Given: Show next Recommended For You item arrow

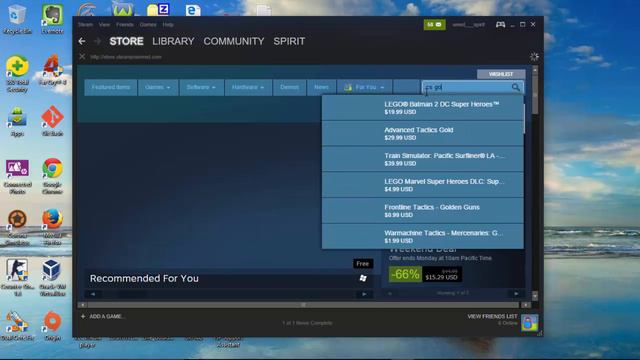Looking at the screenshot, I should (x=364, y=294).
